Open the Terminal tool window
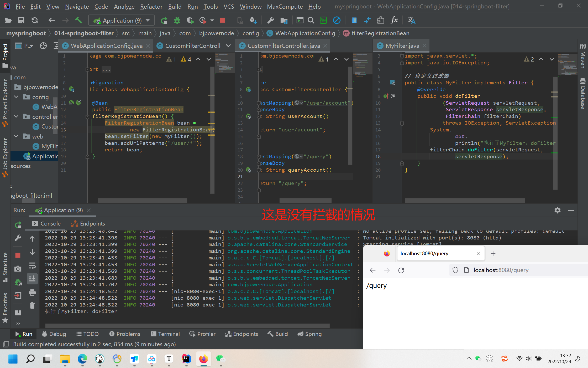This screenshot has width=588, height=368. [165, 334]
